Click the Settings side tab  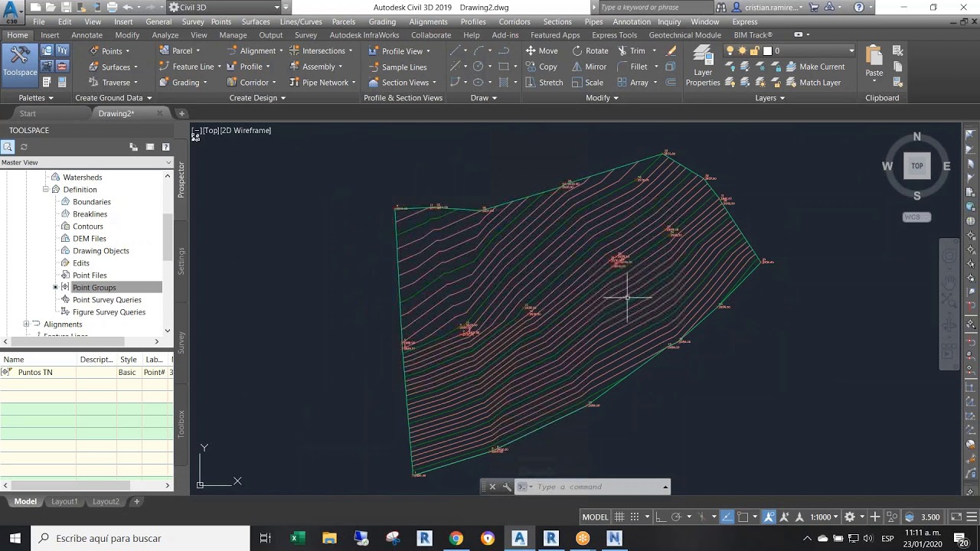(x=181, y=261)
